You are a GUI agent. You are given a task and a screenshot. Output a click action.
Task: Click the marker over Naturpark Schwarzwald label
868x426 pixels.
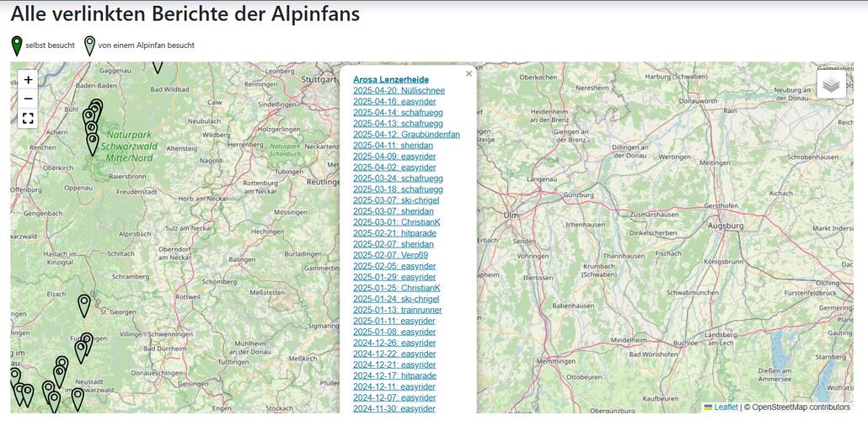(93, 143)
